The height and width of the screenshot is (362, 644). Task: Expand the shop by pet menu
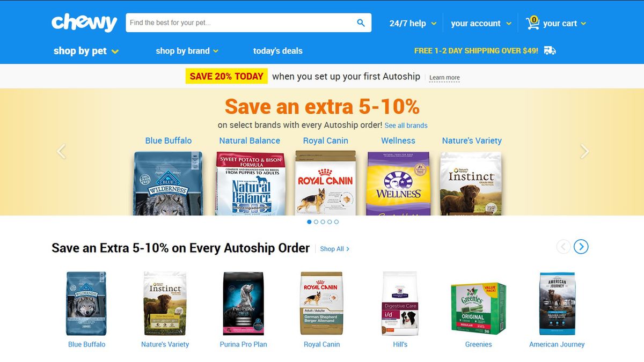click(x=86, y=51)
